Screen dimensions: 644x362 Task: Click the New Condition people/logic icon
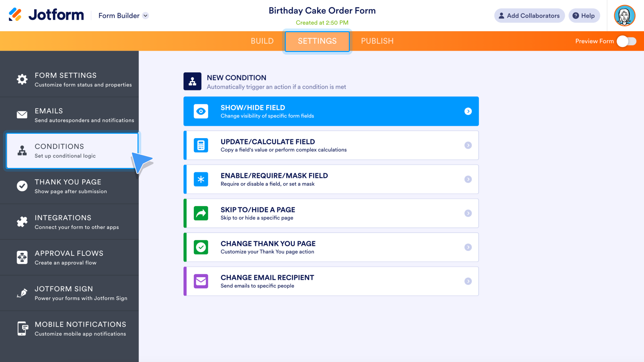pos(193,81)
